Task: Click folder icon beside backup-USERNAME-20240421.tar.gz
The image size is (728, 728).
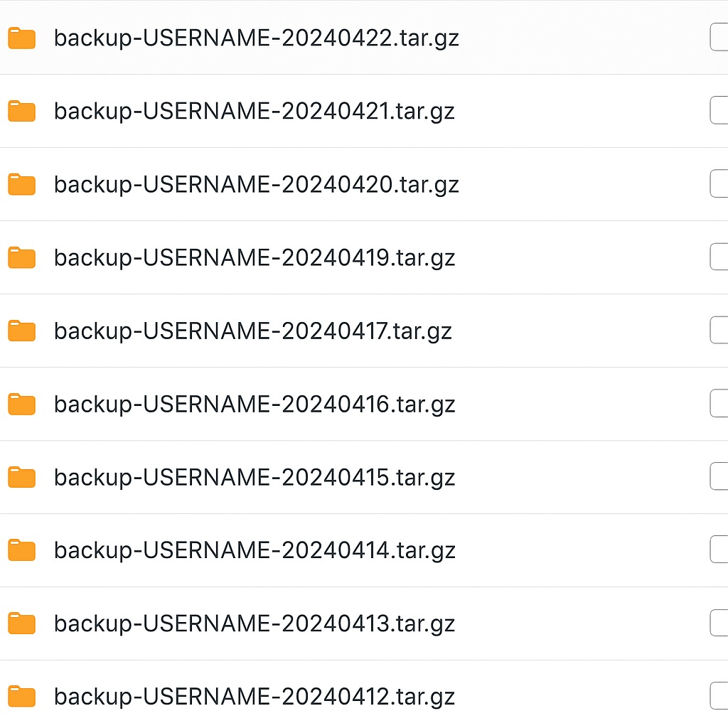Action: (x=21, y=112)
